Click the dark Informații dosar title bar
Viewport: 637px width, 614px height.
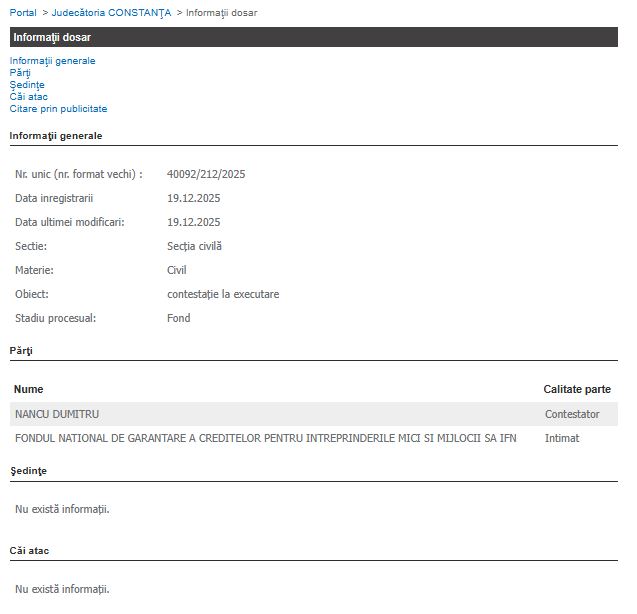pos(314,37)
